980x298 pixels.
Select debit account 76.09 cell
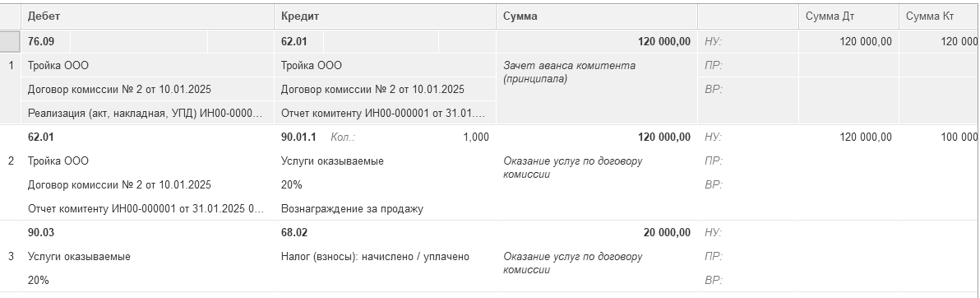[45, 41]
